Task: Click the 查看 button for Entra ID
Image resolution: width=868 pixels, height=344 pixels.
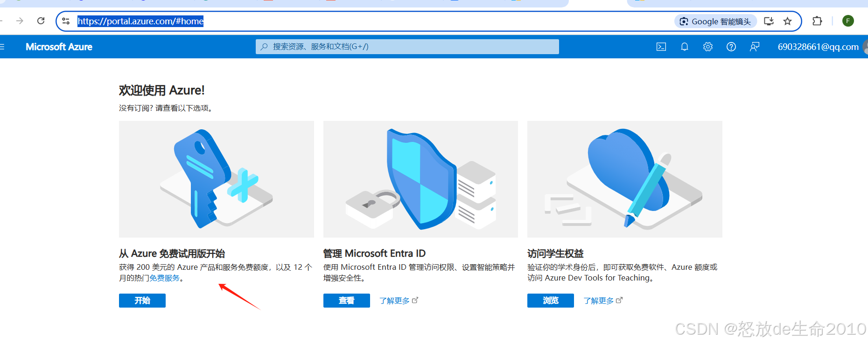Action: [347, 301]
